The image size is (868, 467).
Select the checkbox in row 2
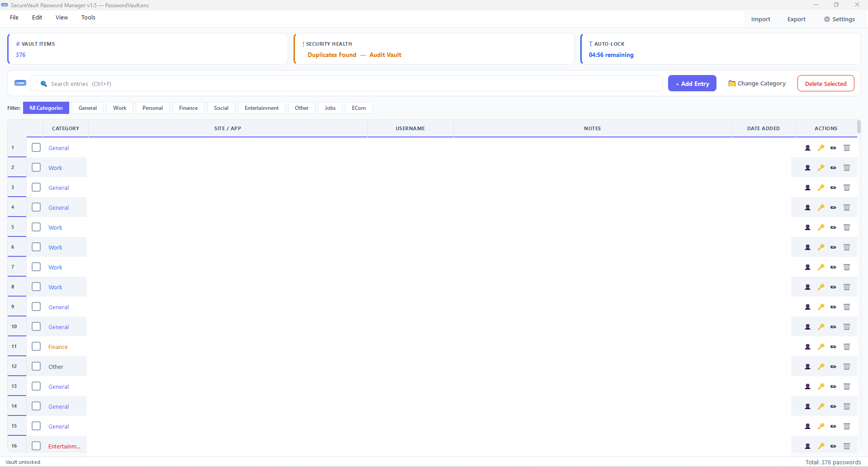(x=36, y=168)
